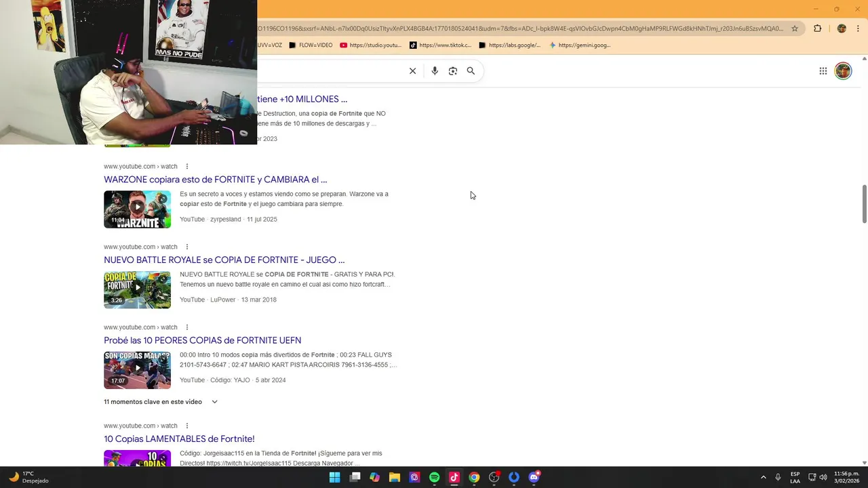Bookmark this page with star icon
The height and width of the screenshot is (488, 868).
click(x=795, y=28)
